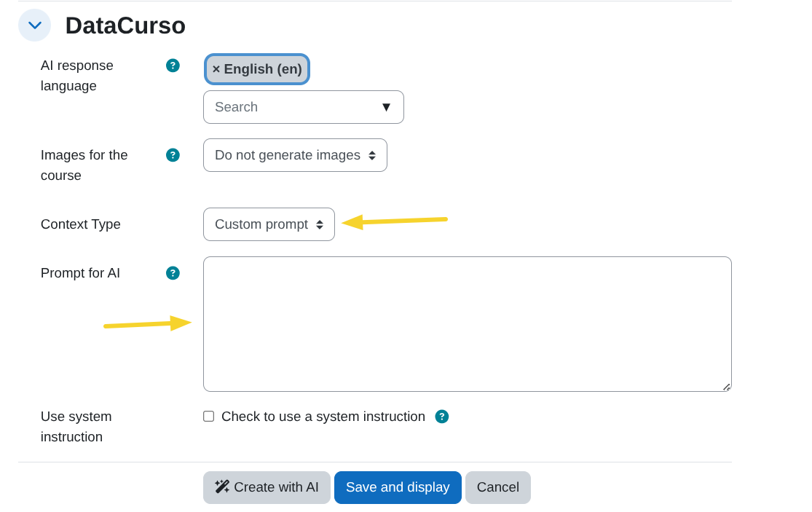
Task: Click the textarea resize handle corner
Action: pyautogui.click(x=726, y=387)
